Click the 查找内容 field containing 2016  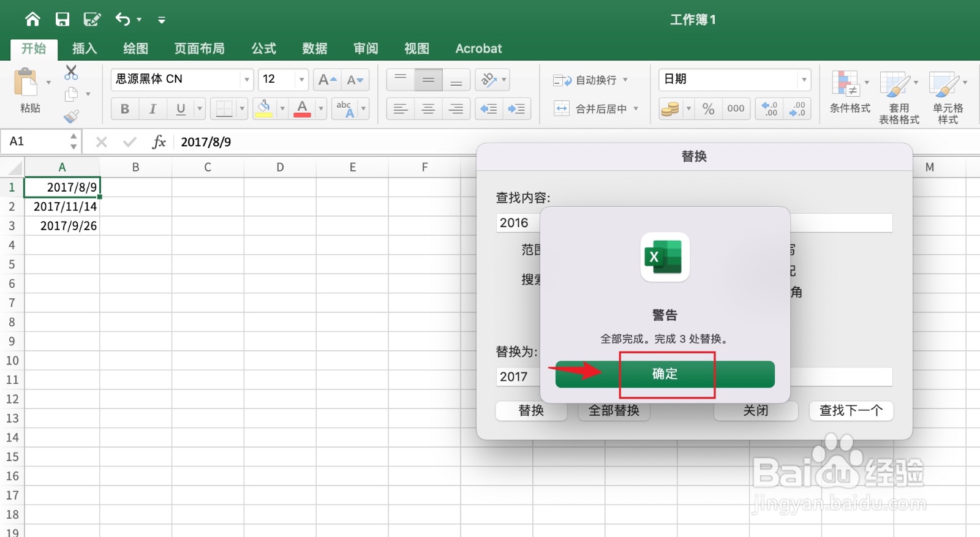(694, 223)
